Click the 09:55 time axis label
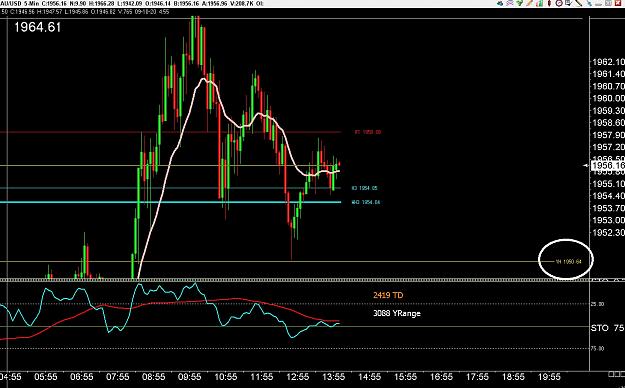The height and width of the screenshot is (388, 625). tap(189, 377)
